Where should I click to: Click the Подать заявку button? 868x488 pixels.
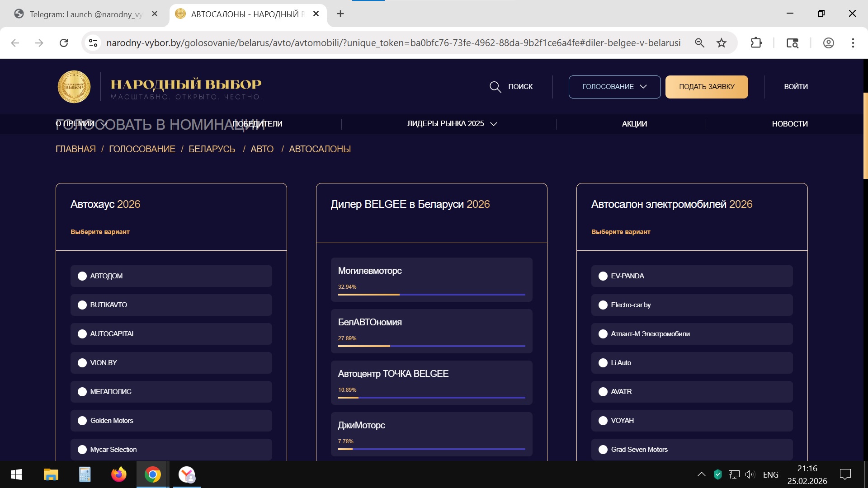point(706,87)
